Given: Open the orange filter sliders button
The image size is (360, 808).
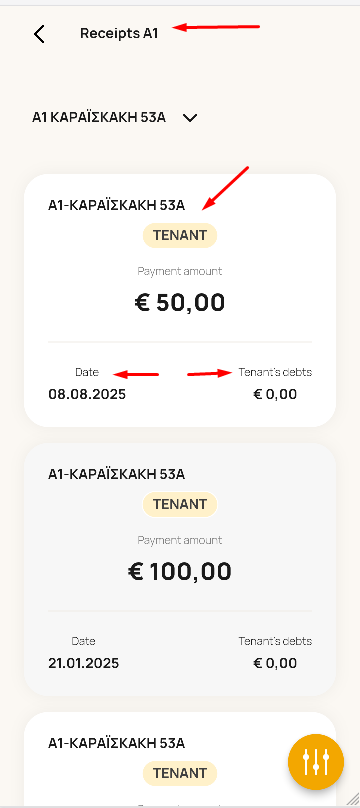Looking at the screenshot, I should click(316, 762).
